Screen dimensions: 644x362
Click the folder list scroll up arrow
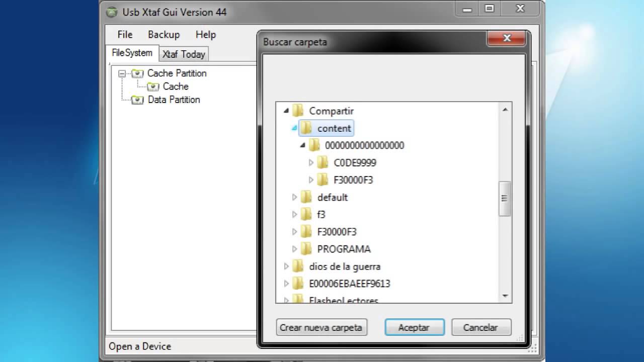point(505,109)
